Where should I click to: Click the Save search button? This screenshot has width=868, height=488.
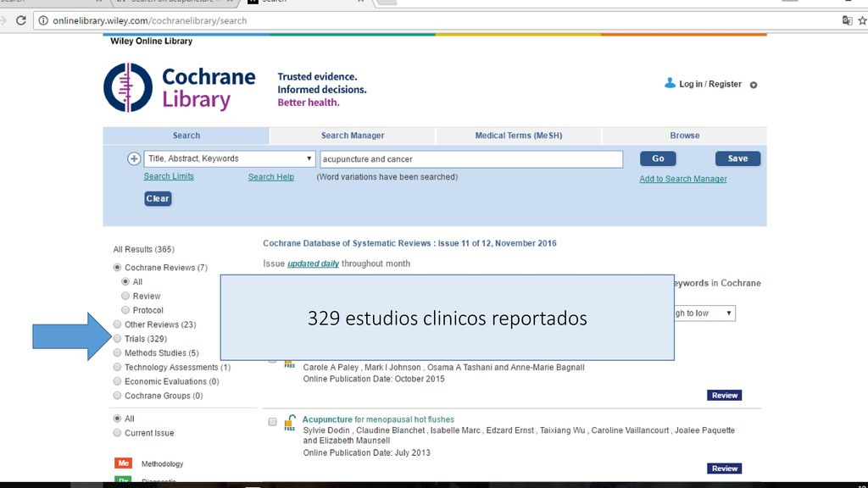(738, 158)
